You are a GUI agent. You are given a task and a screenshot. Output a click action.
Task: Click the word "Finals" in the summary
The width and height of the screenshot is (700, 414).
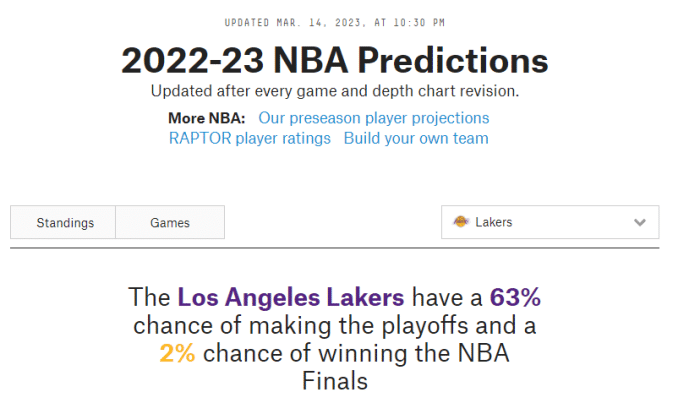[335, 381]
